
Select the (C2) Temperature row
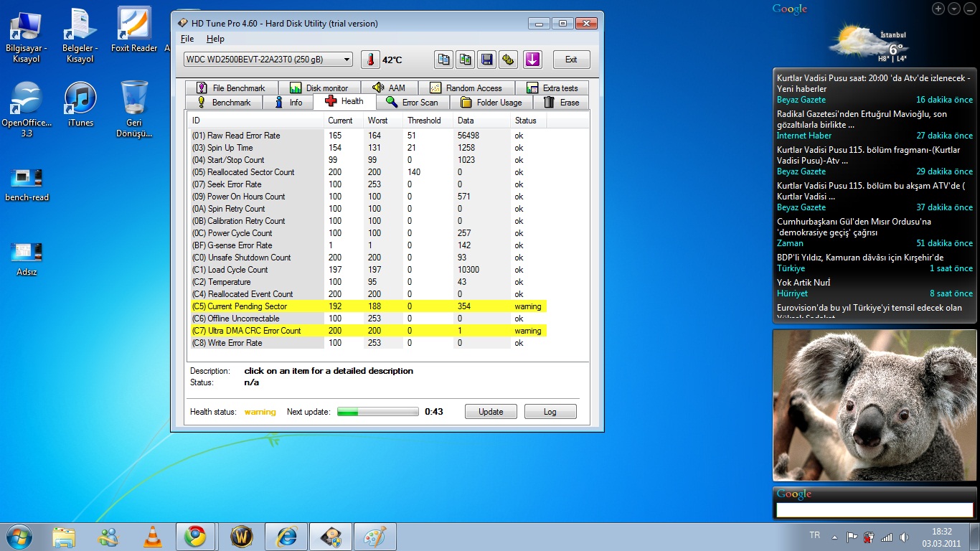(368, 282)
